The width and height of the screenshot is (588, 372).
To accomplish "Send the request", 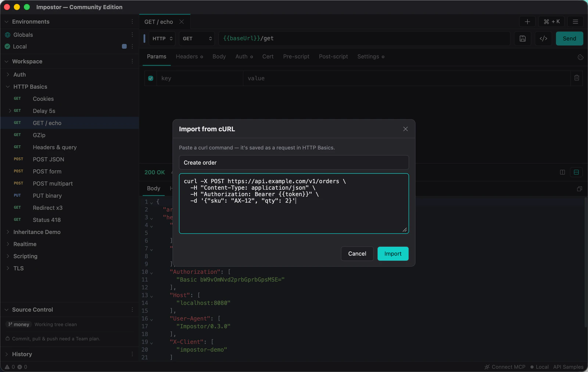I will pyautogui.click(x=569, y=39).
